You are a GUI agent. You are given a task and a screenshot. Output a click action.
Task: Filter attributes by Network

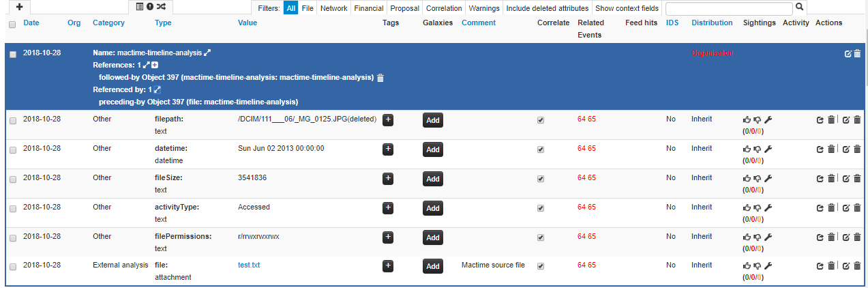click(x=333, y=8)
